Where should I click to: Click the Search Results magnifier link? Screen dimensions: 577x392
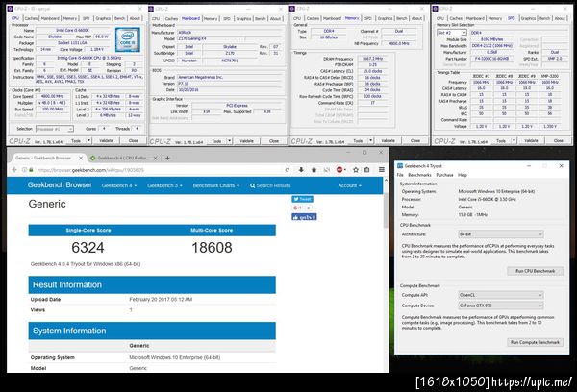click(270, 185)
